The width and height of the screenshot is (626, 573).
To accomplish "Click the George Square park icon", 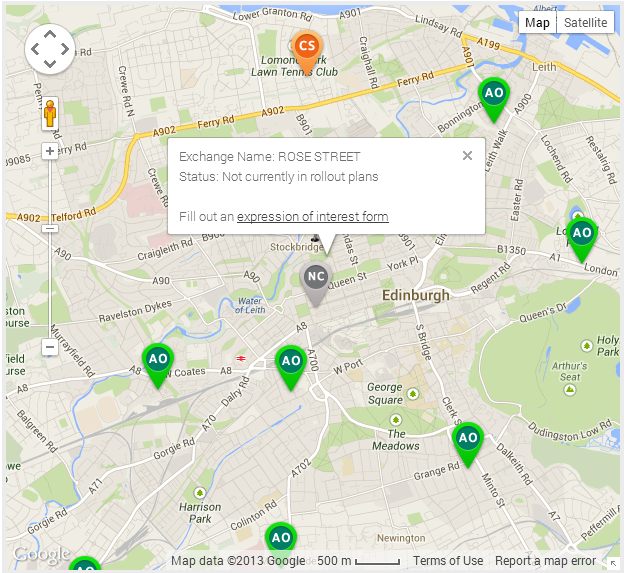I will tap(413, 394).
